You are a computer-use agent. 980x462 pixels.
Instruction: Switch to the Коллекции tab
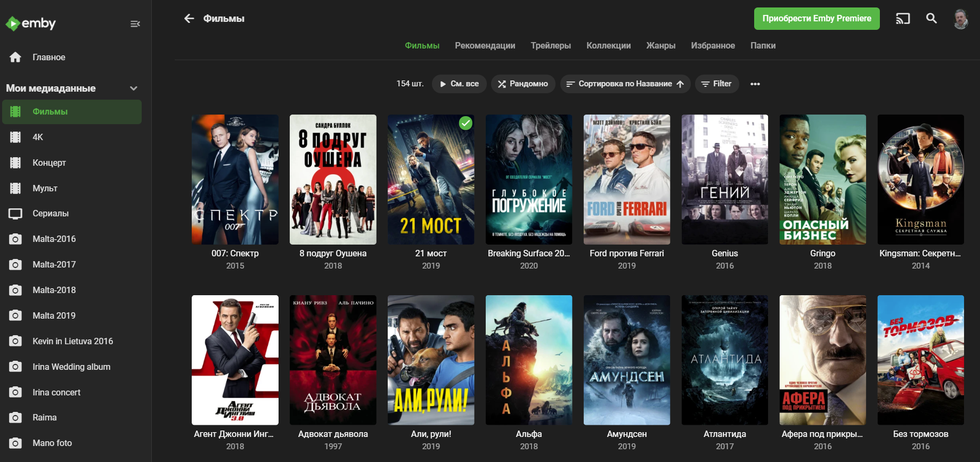point(608,46)
